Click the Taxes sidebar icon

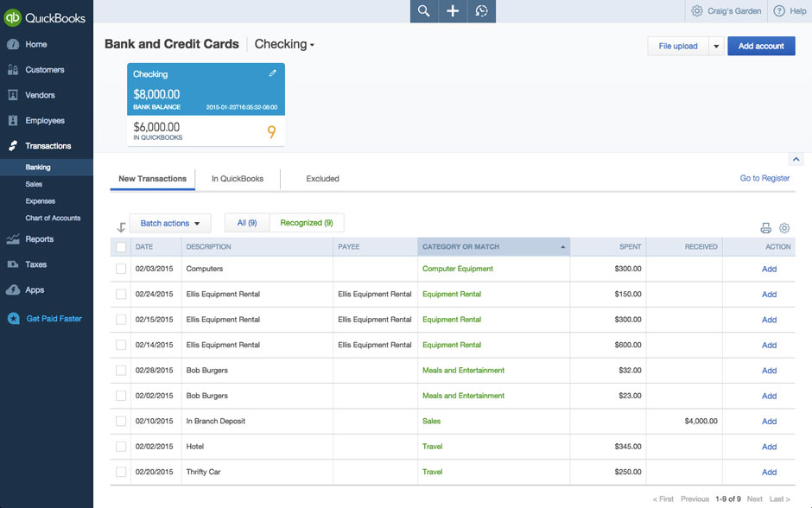[13, 264]
